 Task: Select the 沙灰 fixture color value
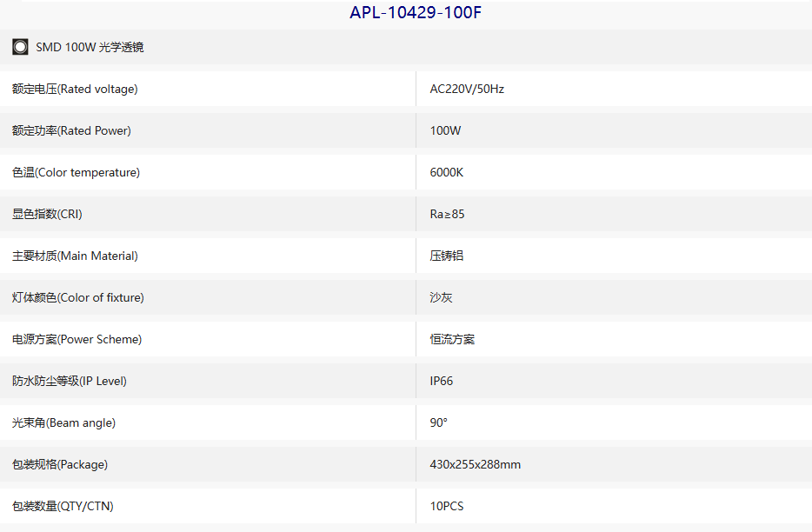coord(442,297)
